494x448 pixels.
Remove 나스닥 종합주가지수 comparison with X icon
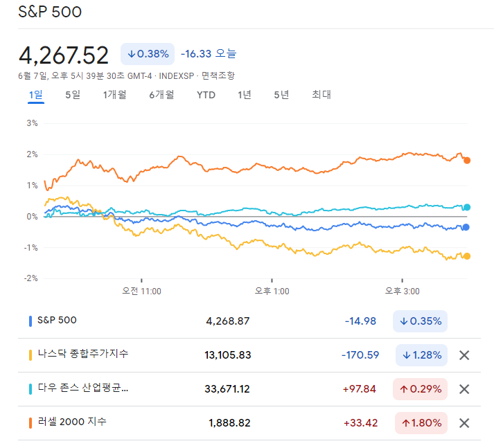pyautogui.click(x=464, y=355)
